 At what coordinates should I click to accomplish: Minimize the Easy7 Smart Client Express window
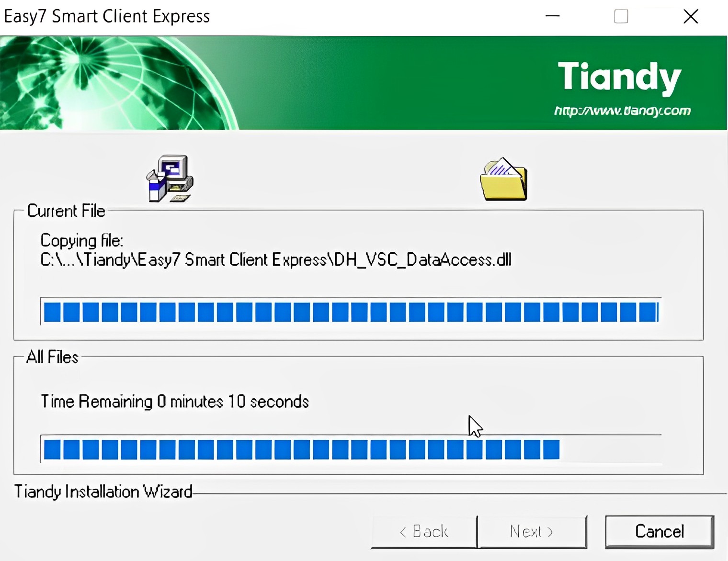552,16
